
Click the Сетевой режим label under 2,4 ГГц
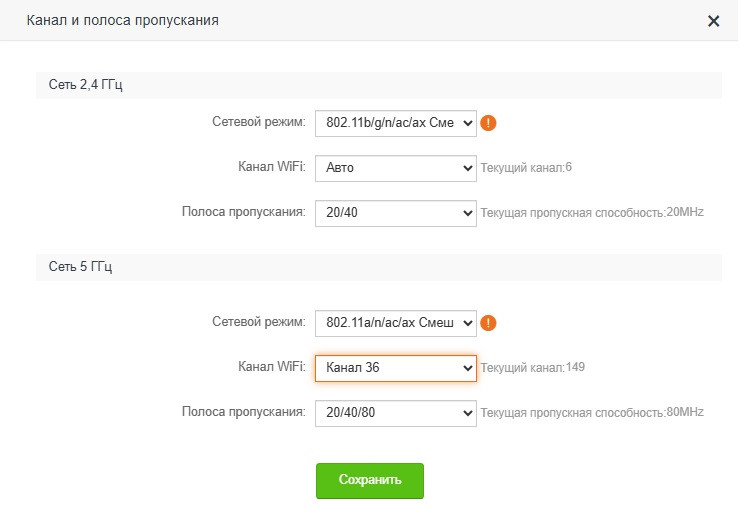(259, 122)
